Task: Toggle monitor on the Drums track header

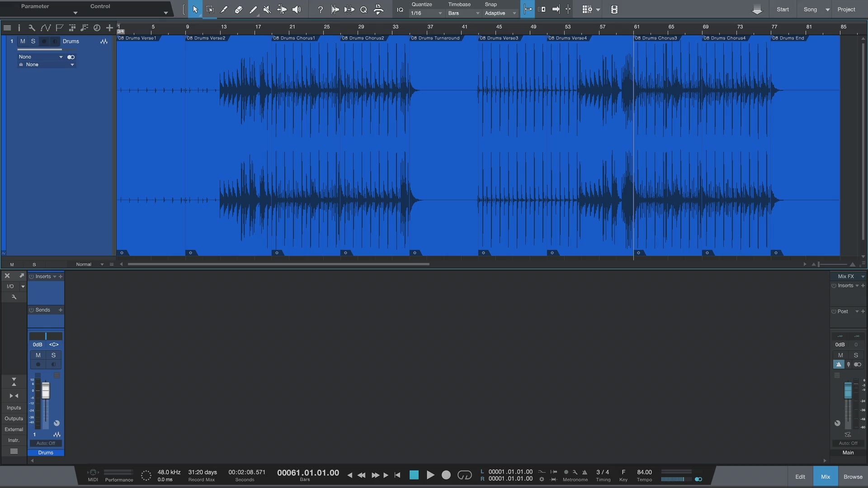Action: [55, 41]
